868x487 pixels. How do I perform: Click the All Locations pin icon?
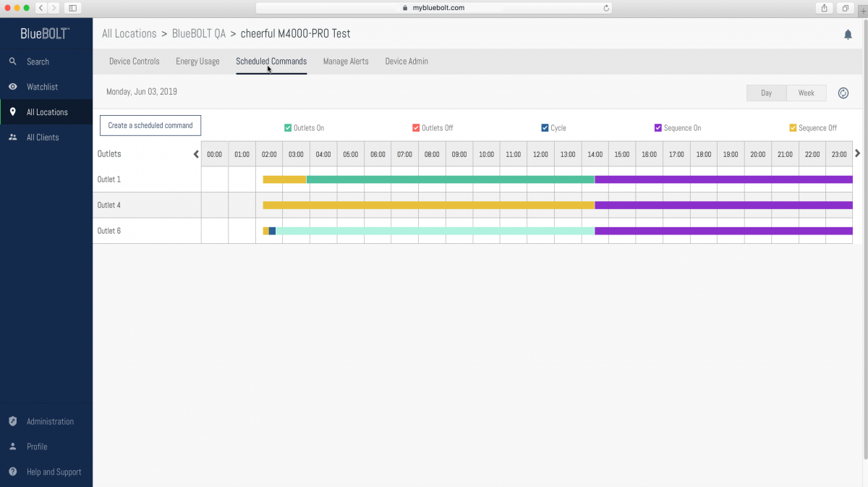coord(12,112)
